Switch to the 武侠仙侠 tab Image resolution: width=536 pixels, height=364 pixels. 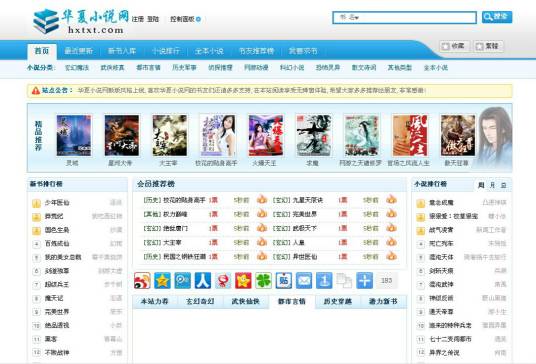[x=246, y=301]
